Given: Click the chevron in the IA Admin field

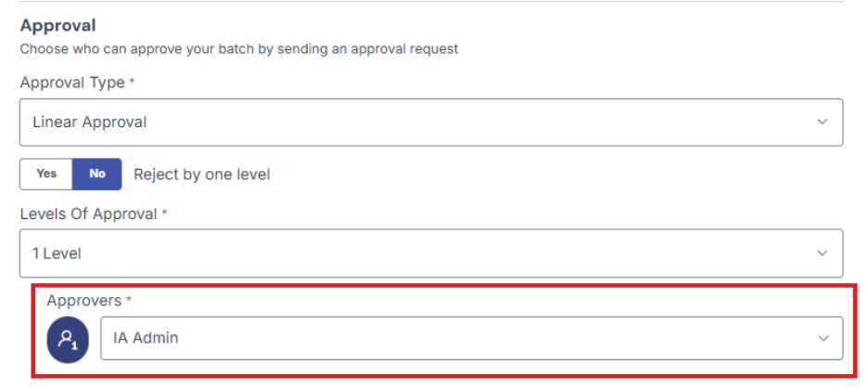Looking at the screenshot, I should click(x=823, y=338).
